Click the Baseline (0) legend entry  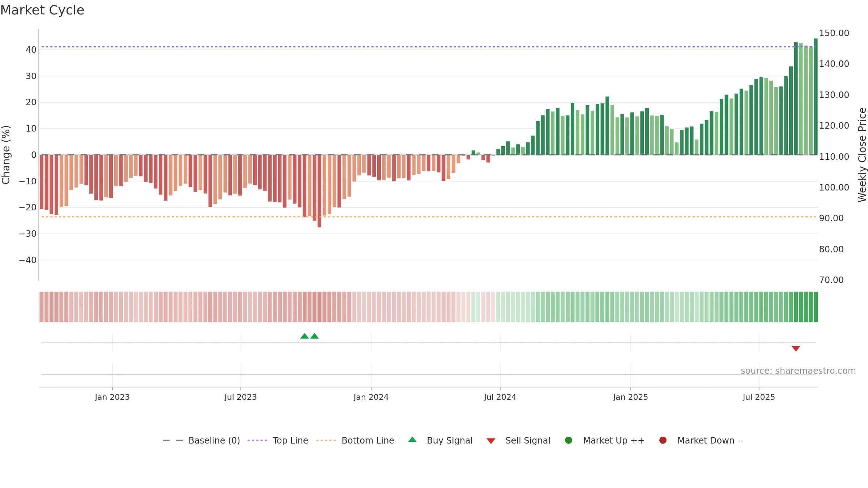pos(201,440)
